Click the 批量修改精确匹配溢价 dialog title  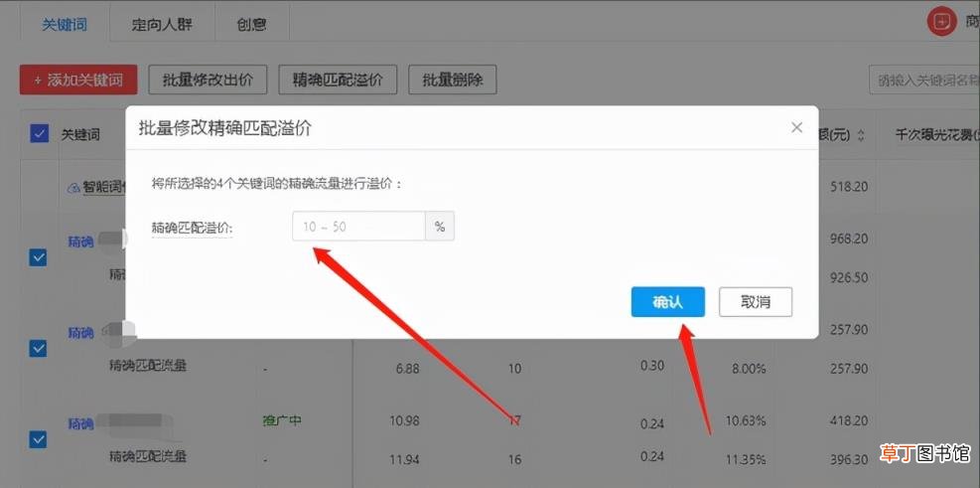coord(224,129)
